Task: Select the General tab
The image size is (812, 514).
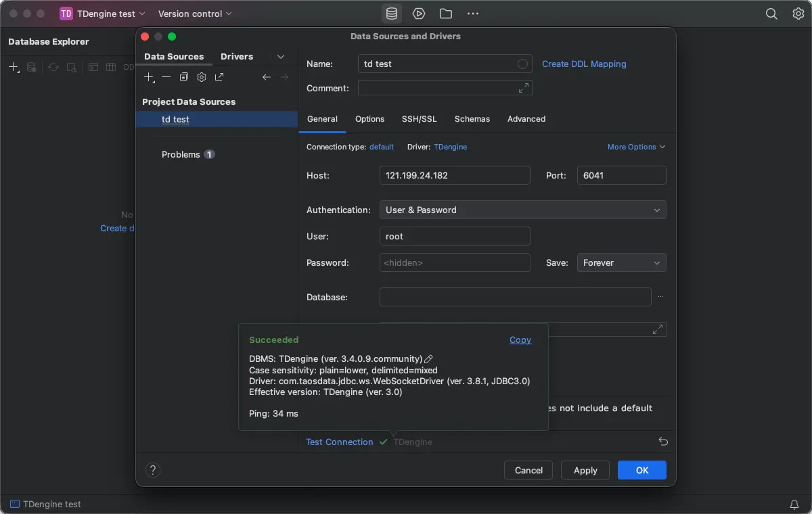Action: 322,119
